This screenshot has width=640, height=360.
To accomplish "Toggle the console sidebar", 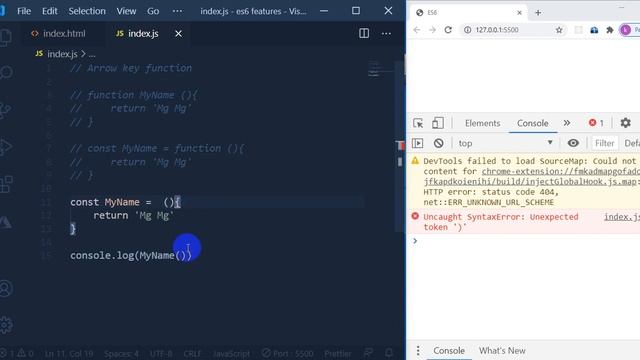I will [417, 143].
